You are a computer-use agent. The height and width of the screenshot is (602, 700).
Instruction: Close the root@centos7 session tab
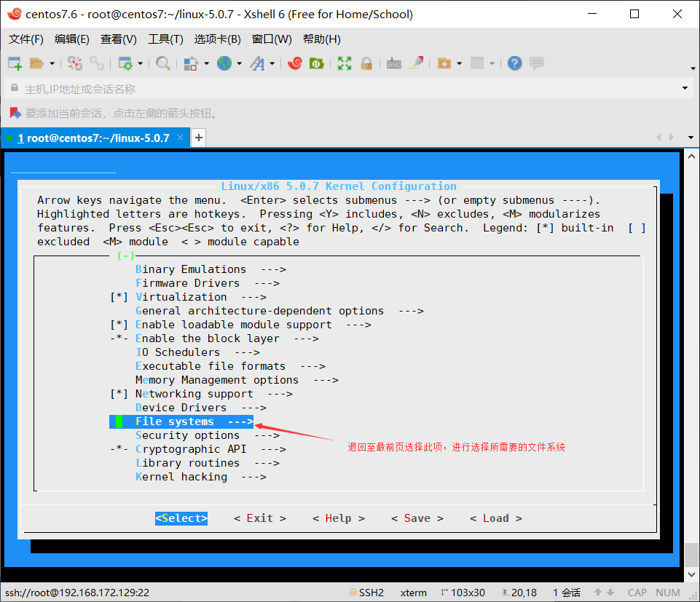[181, 138]
